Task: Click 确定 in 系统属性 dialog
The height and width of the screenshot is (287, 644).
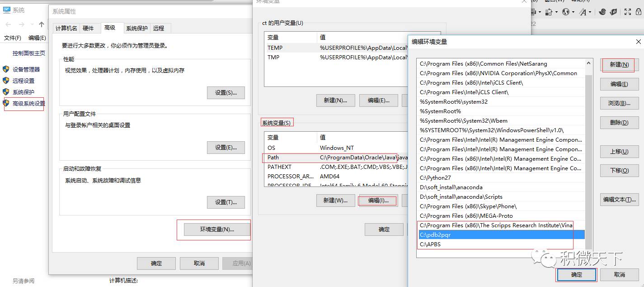Action: click(156, 263)
